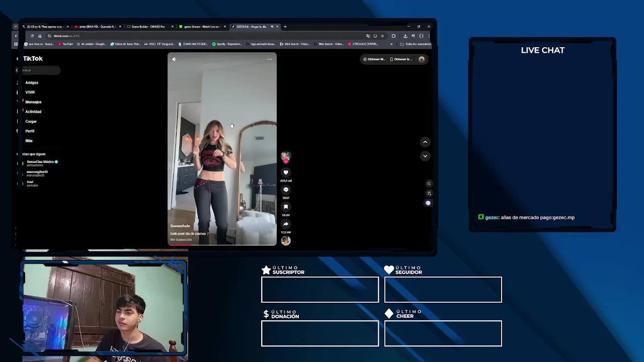Image resolution: width=644 pixels, height=362 pixels.
Task: Click the playing TikTok video
Action: (x=222, y=149)
